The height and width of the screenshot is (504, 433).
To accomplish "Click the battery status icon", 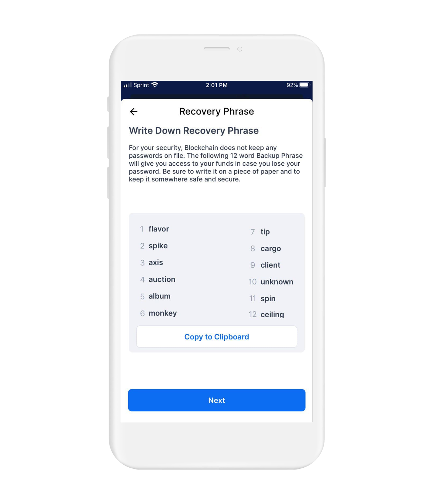I will coord(304,85).
